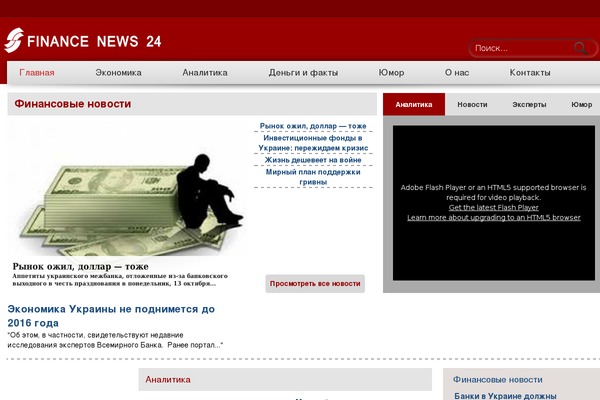Switch to the Эксперты tab
Image resolution: width=600 pixels, height=400 pixels.
coord(529,104)
